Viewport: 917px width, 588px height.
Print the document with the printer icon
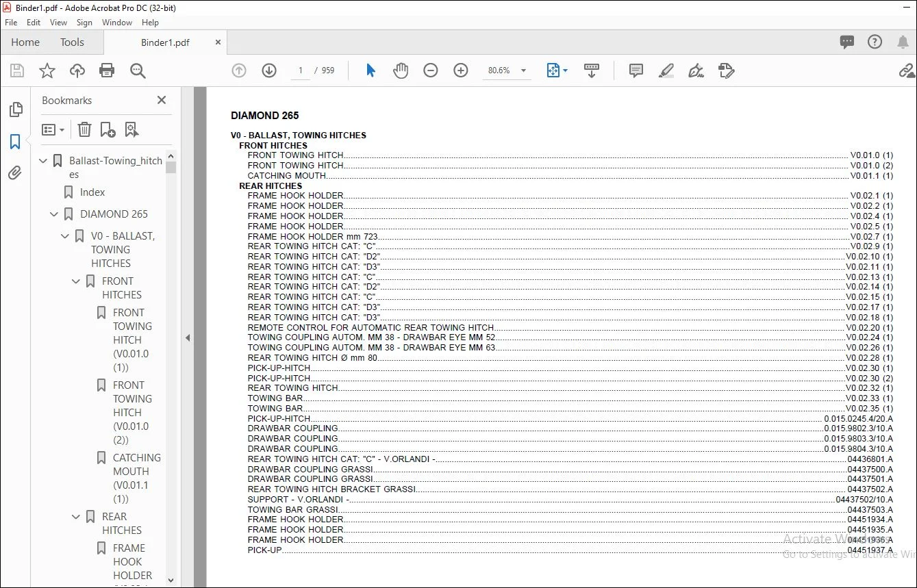click(107, 71)
